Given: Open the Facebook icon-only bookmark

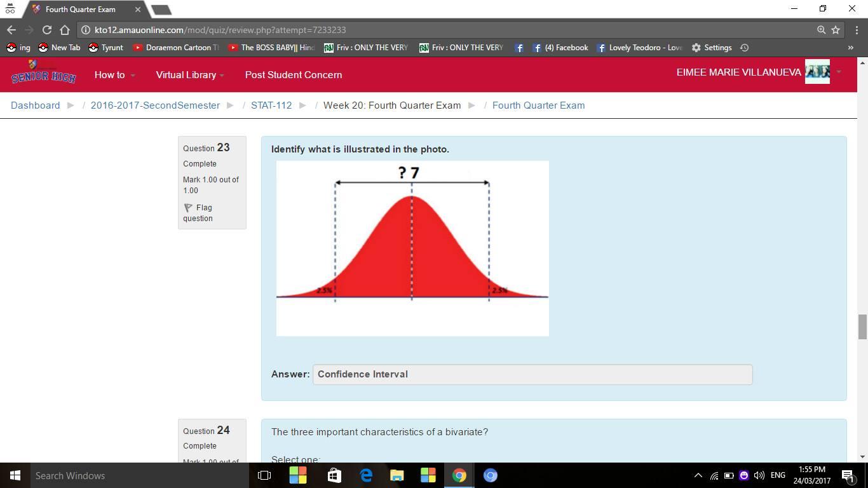Looking at the screenshot, I should (x=519, y=48).
